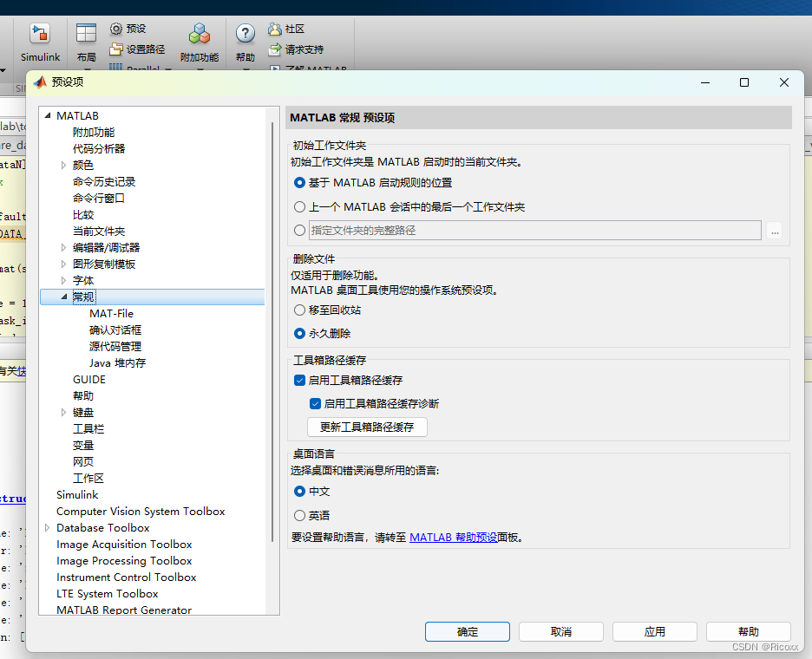Expand the 字体 tree node
Viewport: 812px width, 659px height.
coord(63,281)
